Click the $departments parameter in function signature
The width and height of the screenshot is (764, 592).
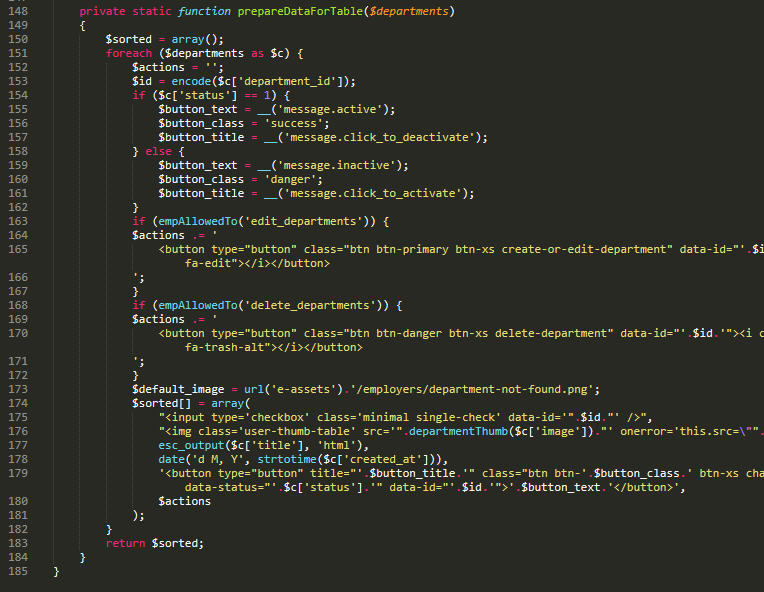pos(409,11)
